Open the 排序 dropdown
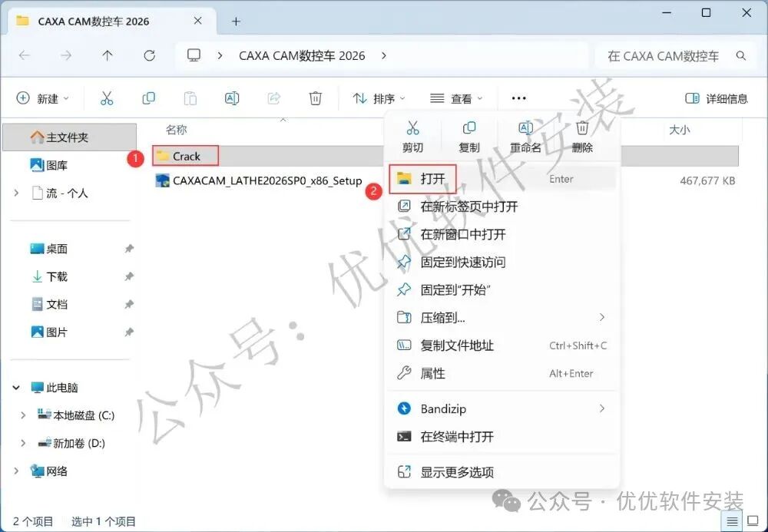This screenshot has width=768, height=532. pyautogui.click(x=379, y=98)
